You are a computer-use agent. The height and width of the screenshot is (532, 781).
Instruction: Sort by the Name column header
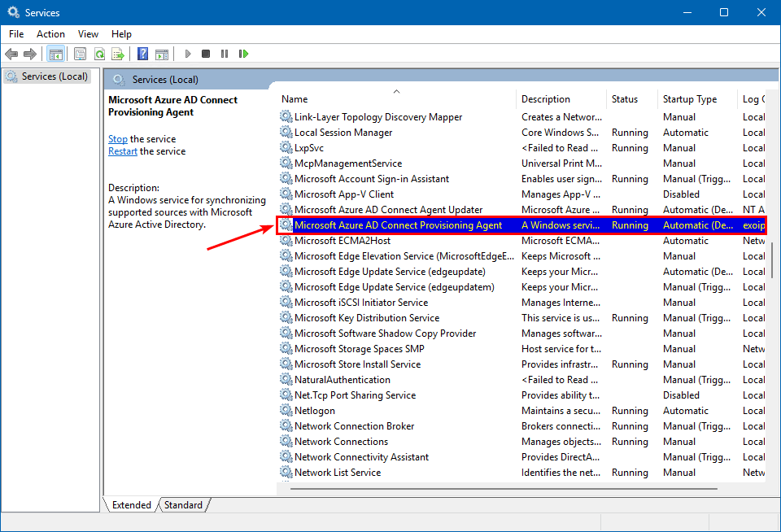pyautogui.click(x=295, y=99)
